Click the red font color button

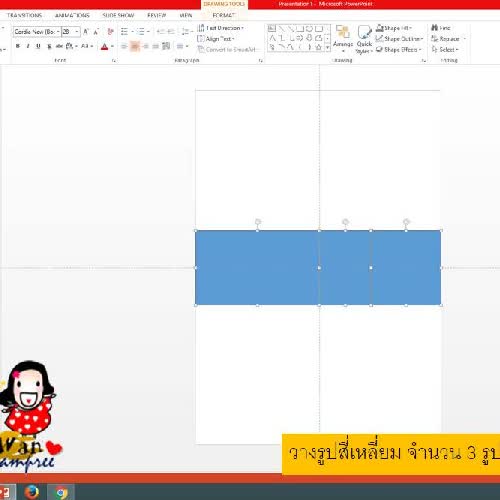click(104, 46)
